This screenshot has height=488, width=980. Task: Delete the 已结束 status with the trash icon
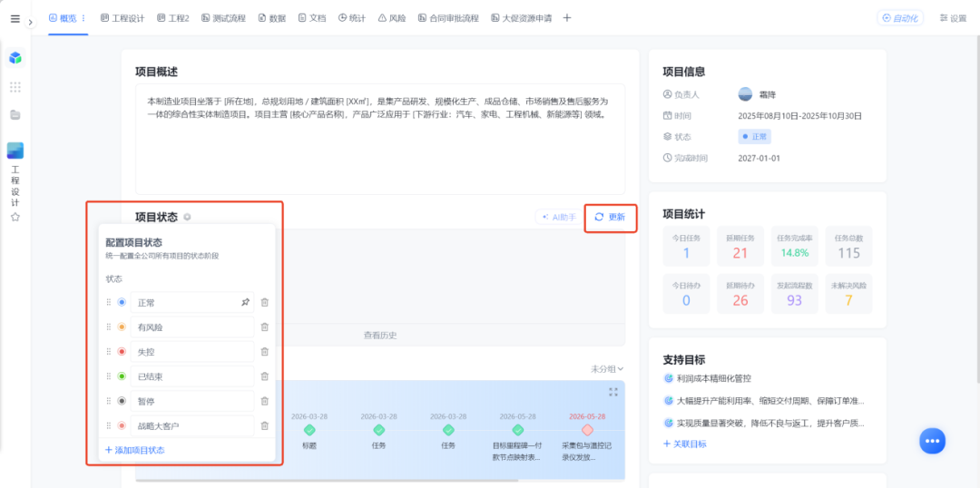[x=264, y=376]
